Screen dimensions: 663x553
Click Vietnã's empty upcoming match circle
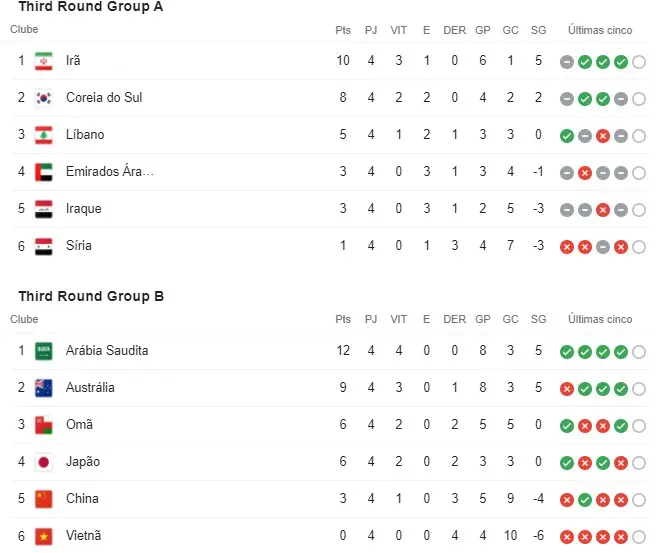[639, 537]
